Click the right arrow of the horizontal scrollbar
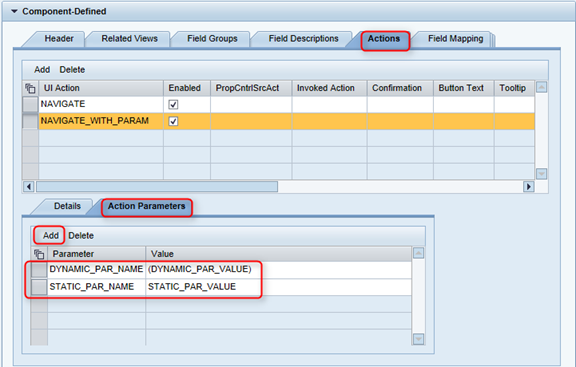576x367 pixels. coord(528,187)
